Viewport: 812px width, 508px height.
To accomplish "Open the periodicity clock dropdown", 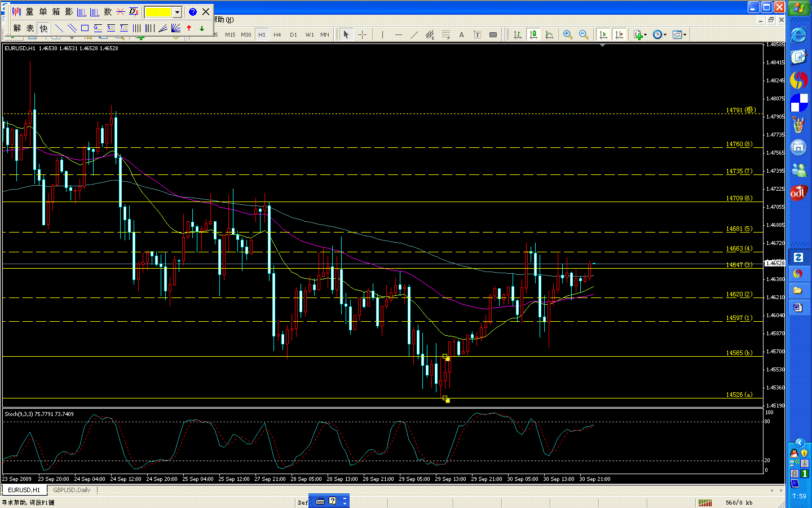I will point(659,35).
